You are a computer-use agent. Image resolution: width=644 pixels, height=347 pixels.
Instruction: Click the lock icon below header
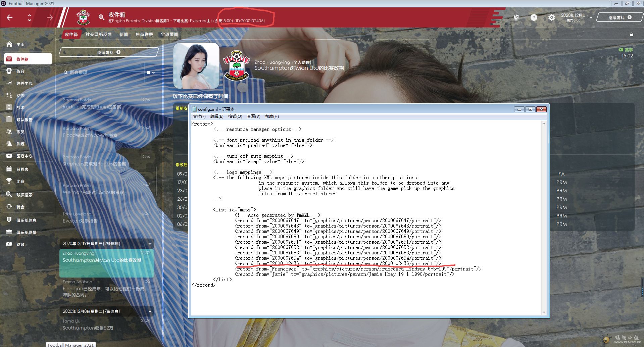[631, 34]
